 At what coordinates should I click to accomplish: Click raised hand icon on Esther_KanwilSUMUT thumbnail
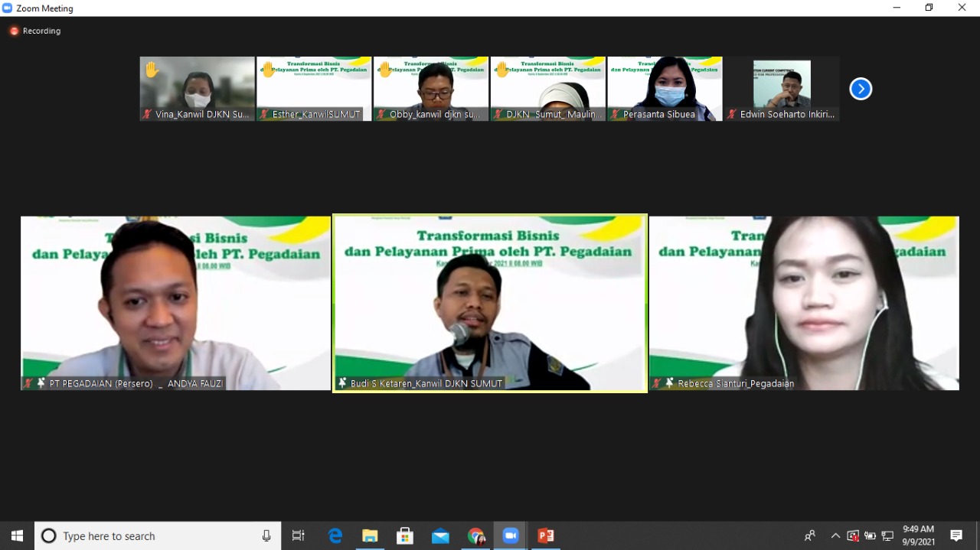click(268, 70)
